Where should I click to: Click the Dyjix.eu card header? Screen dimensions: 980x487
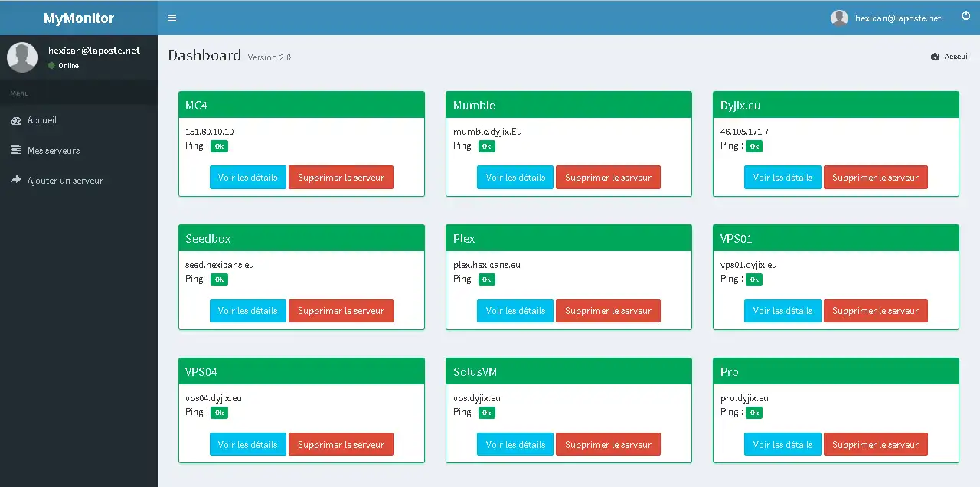click(836, 105)
